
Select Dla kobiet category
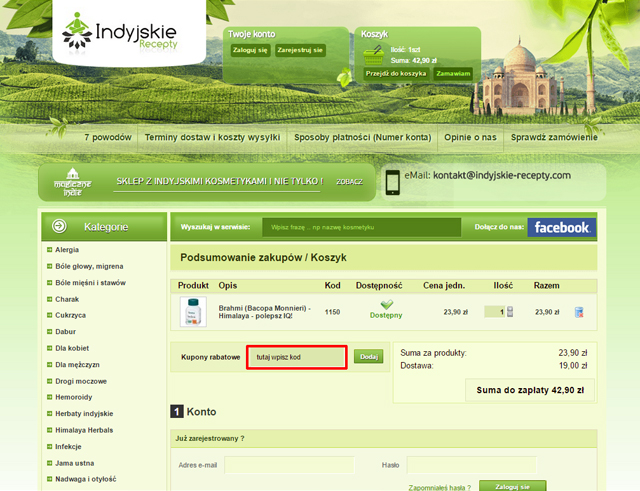click(72, 348)
